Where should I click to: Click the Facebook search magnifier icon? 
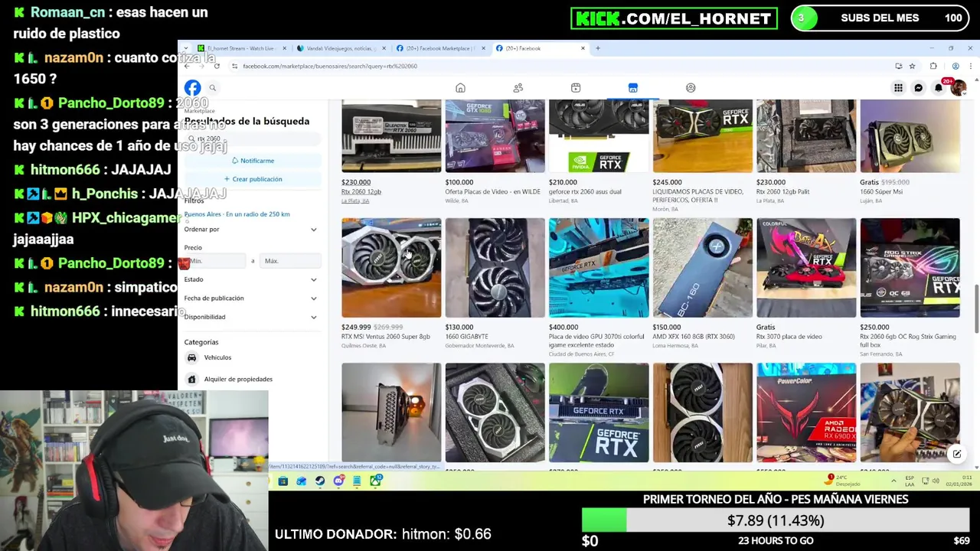[213, 88]
